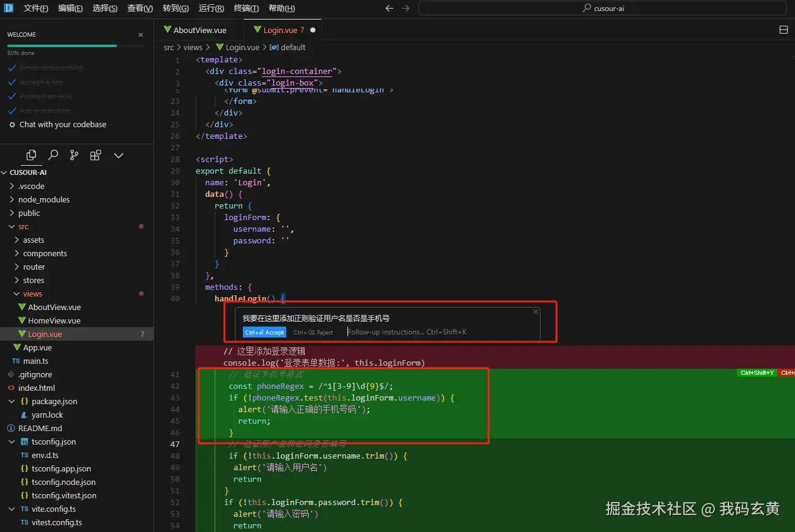
Task: Open the 查看(V) menu
Action: point(140,9)
